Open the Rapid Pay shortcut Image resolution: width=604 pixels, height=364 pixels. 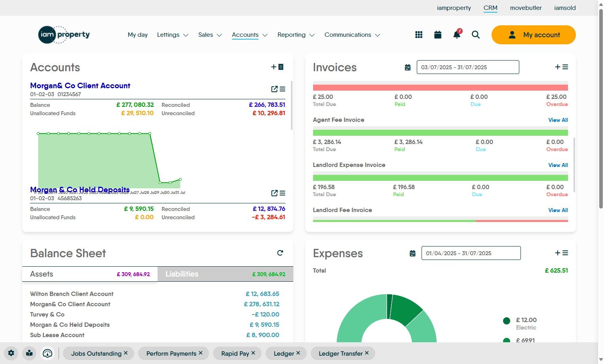tap(235, 354)
